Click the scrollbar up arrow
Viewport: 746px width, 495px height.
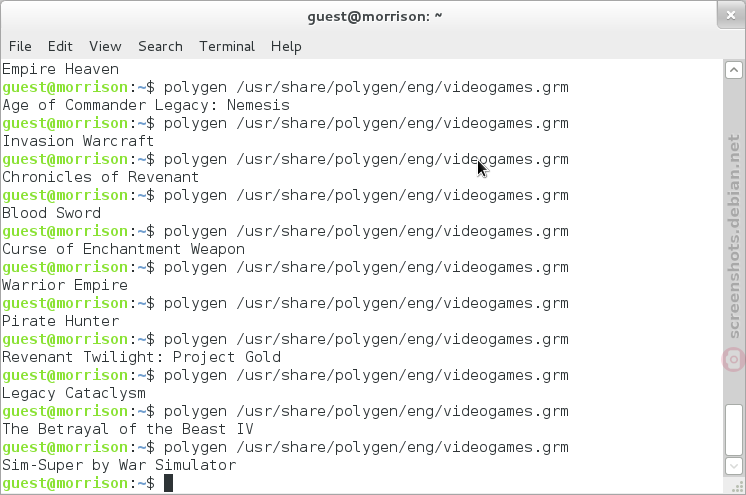point(734,70)
